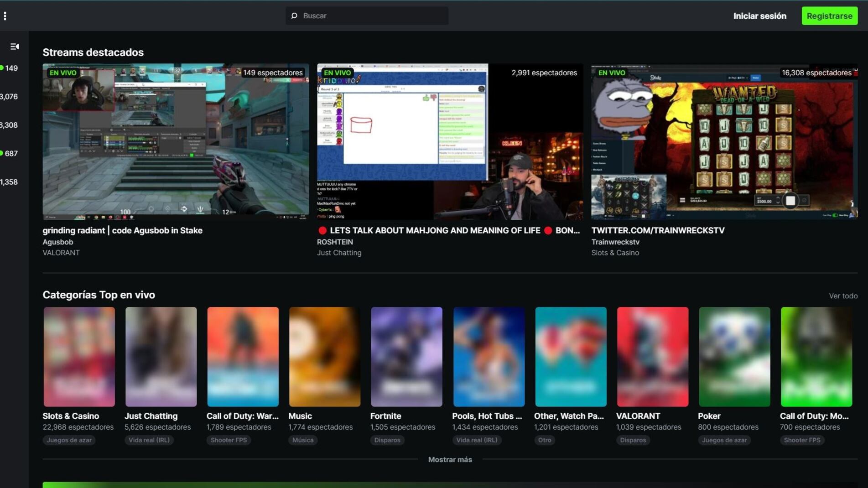This screenshot has height=488, width=868.
Task: Click the Vida real (IRL) tag under Just Chatting
Action: pos(149,440)
